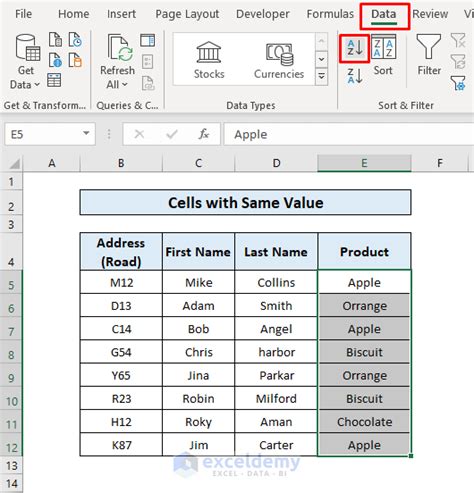Click the cell with Jina
The image size is (474, 493).
[x=198, y=375]
